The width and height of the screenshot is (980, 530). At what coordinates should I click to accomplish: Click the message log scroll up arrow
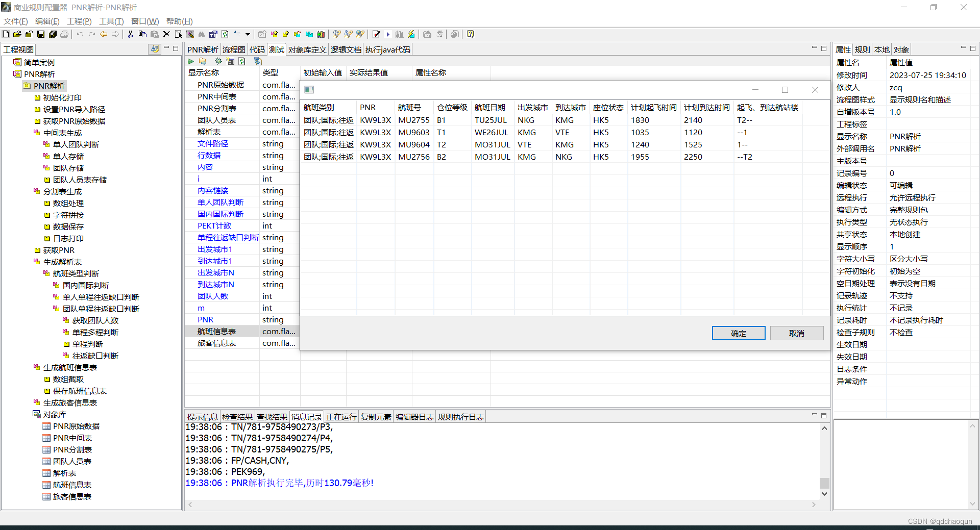coord(824,428)
